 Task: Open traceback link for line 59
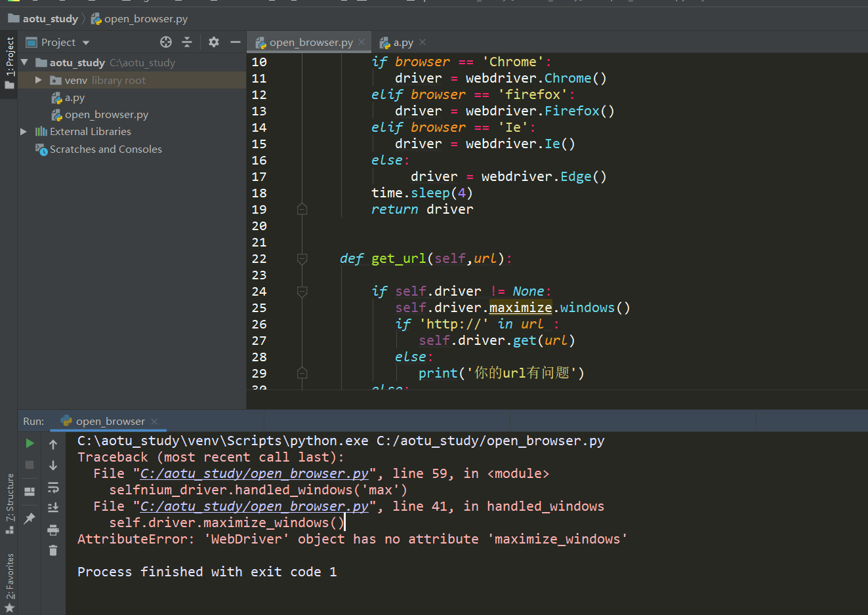coord(255,473)
